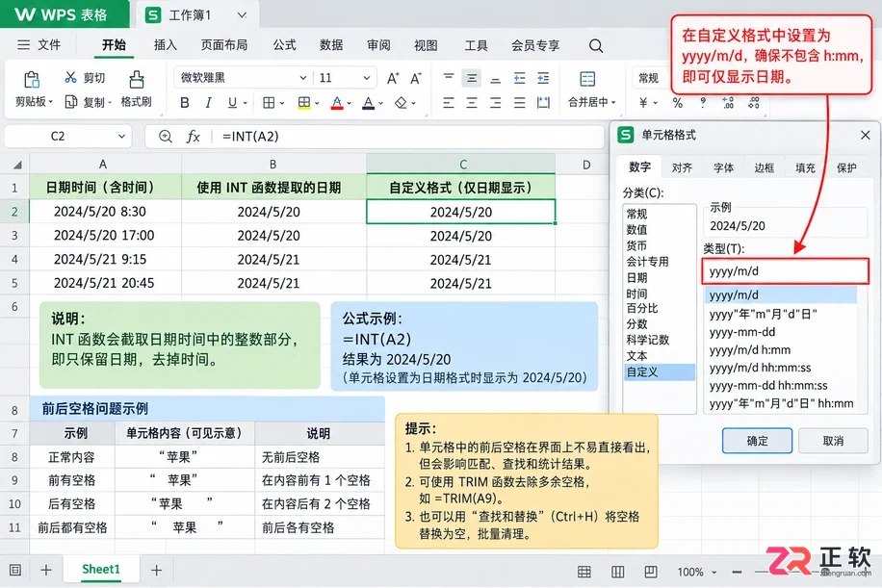The width and height of the screenshot is (882, 588).
Task: Click the scissors Cut icon
Action: 70,77
